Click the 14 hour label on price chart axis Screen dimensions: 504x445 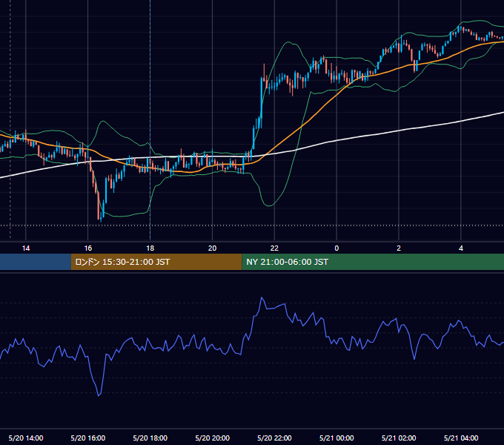coord(26,248)
